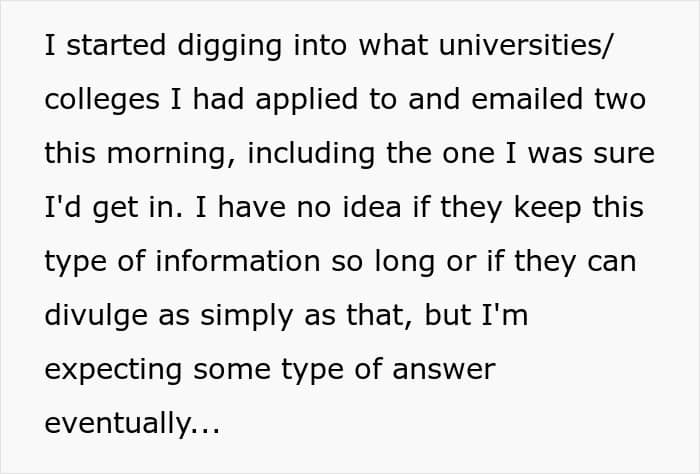
Task: Click the final word "eventually..."
Action: point(131,424)
